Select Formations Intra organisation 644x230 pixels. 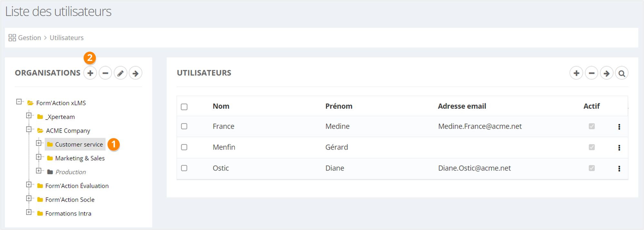point(68,214)
